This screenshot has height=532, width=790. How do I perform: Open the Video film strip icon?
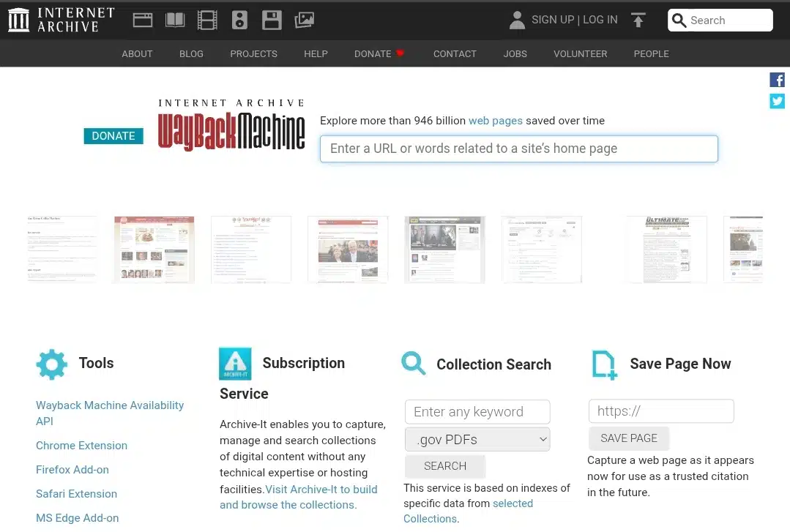click(207, 20)
